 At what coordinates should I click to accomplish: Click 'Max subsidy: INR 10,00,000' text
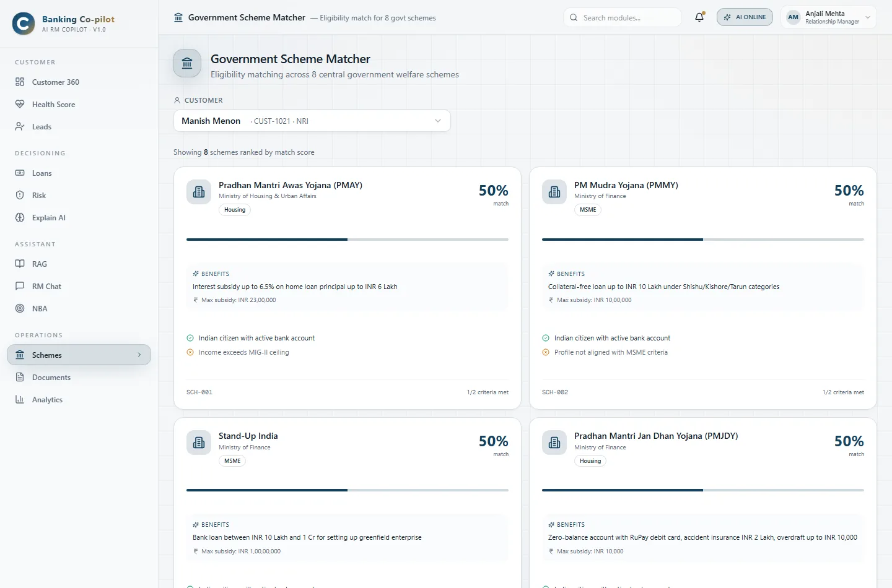pos(594,300)
